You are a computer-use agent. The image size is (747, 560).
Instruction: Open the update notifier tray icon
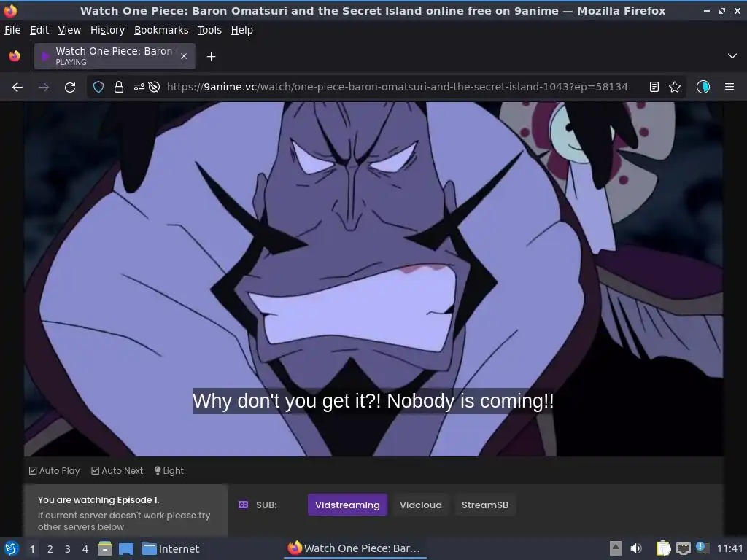[702, 548]
